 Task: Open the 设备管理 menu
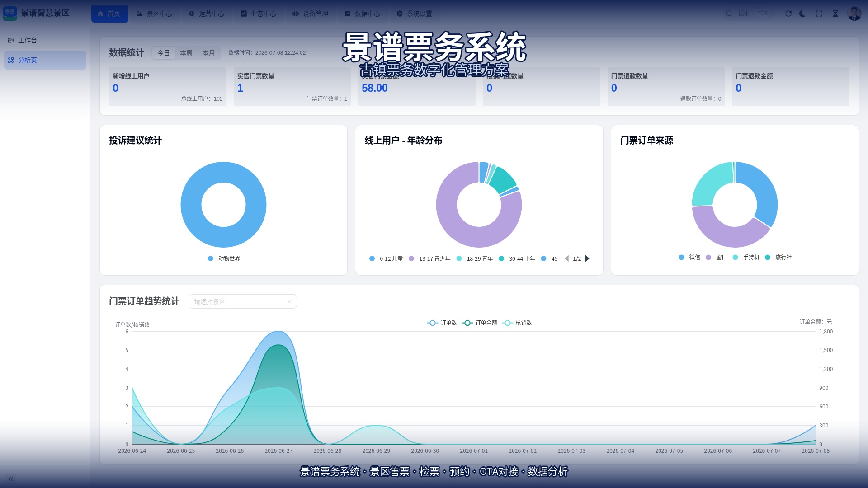(311, 14)
